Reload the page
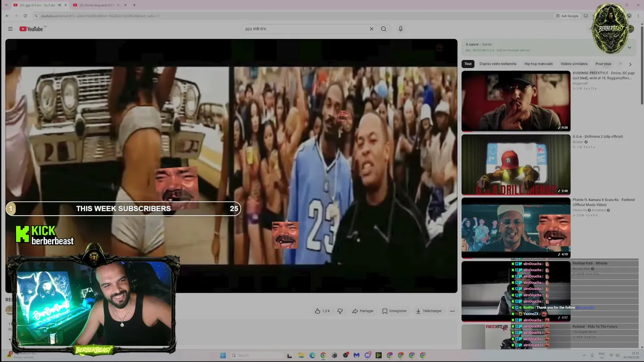Image resolution: width=644 pixels, height=362 pixels. pos(25,16)
